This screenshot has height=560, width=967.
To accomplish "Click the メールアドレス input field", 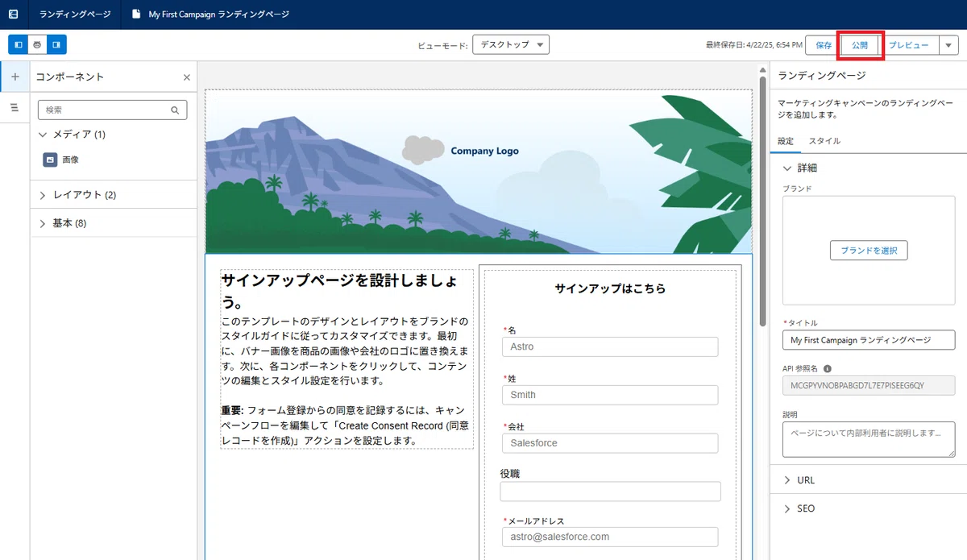I will [x=610, y=537].
